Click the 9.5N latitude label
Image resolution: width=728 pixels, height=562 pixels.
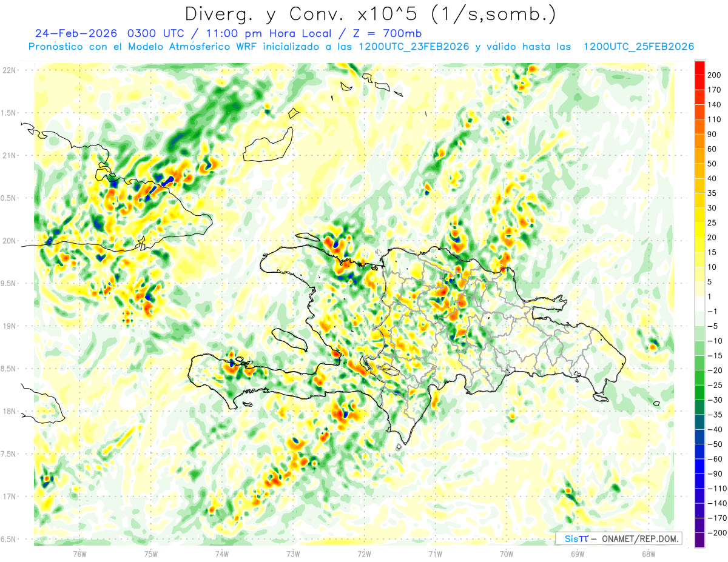pyautogui.click(x=8, y=283)
